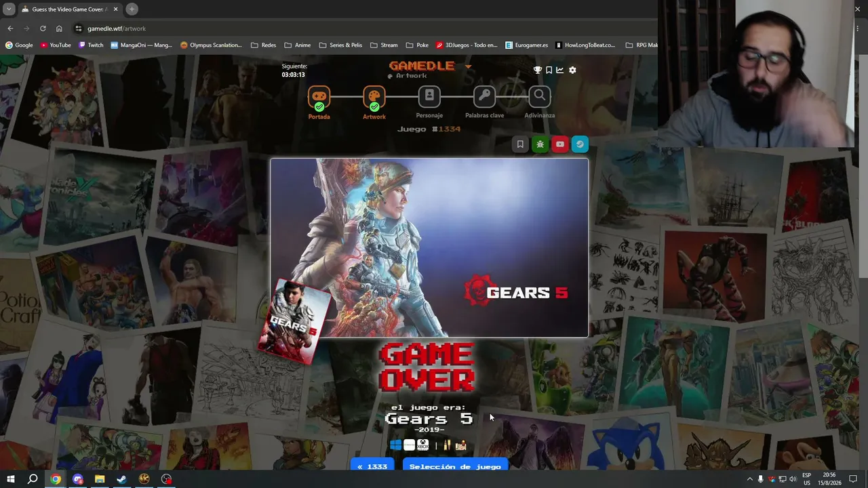Open the Stream bookmark folder
This screenshot has width=868, height=488.
click(x=384, y=45)
